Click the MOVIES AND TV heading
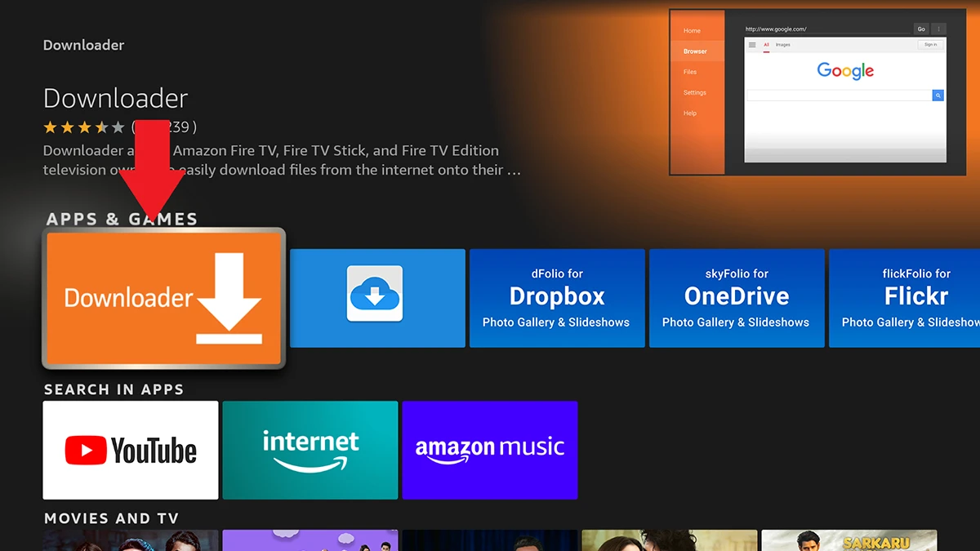The width and height of the screenshot is (980, 551). (x=111, y=518)
